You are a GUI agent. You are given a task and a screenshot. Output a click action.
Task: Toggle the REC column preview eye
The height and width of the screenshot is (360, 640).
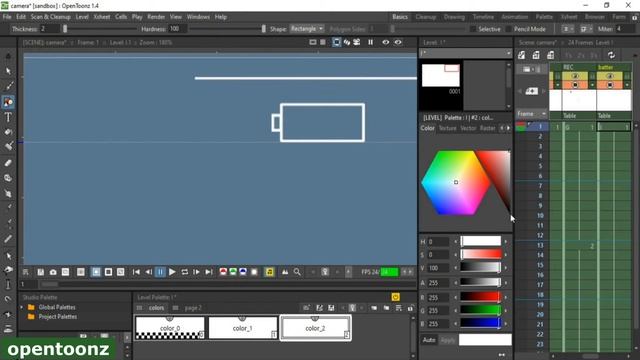pyautogui.click(x=575, y=76)
